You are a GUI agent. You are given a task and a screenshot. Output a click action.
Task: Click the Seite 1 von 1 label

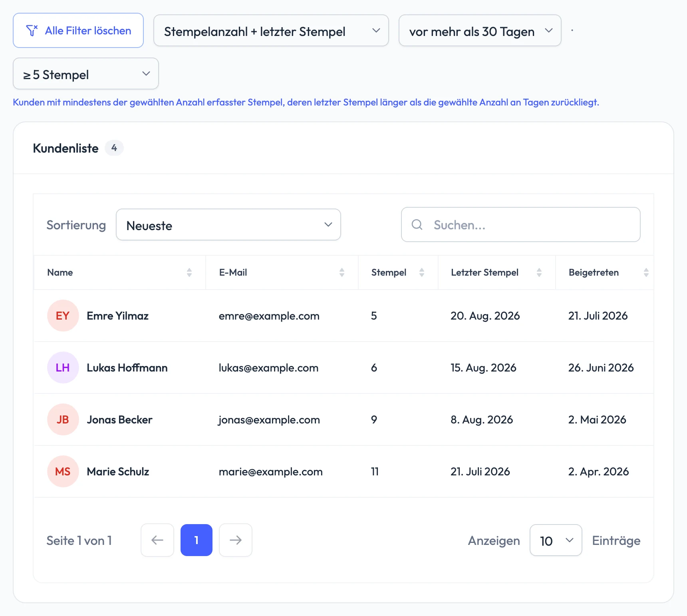[79, 540]
